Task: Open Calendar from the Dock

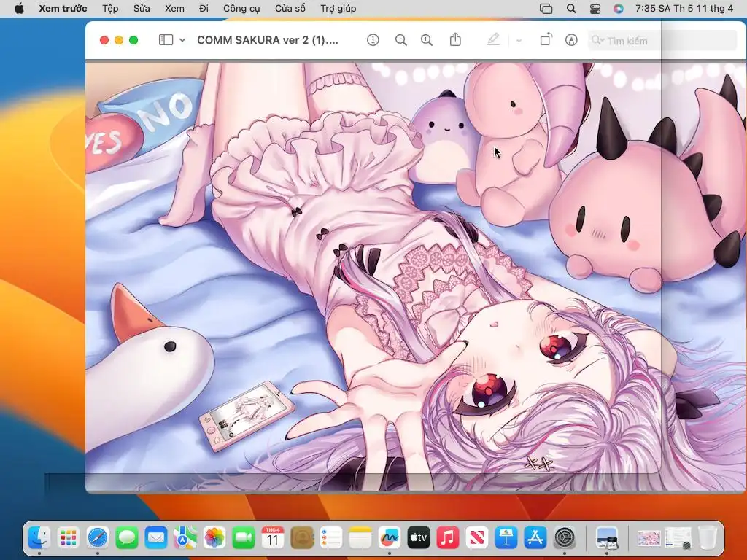Action: (x=273, y=537)
